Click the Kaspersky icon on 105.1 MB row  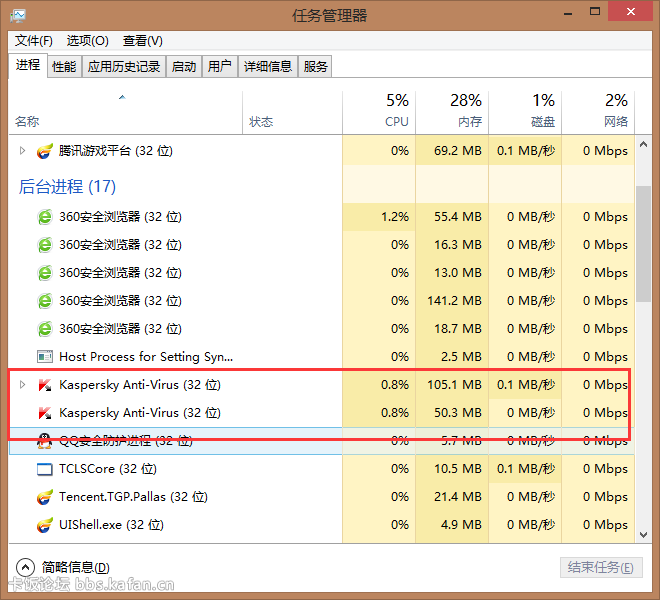[x=45, y=385]
